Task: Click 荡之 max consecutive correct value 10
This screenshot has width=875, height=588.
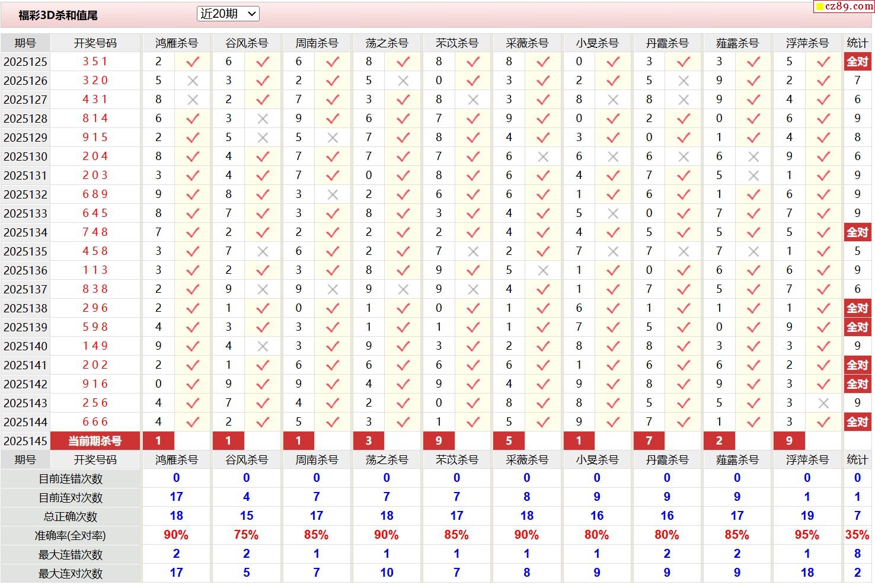Action: tap(387, 573)
